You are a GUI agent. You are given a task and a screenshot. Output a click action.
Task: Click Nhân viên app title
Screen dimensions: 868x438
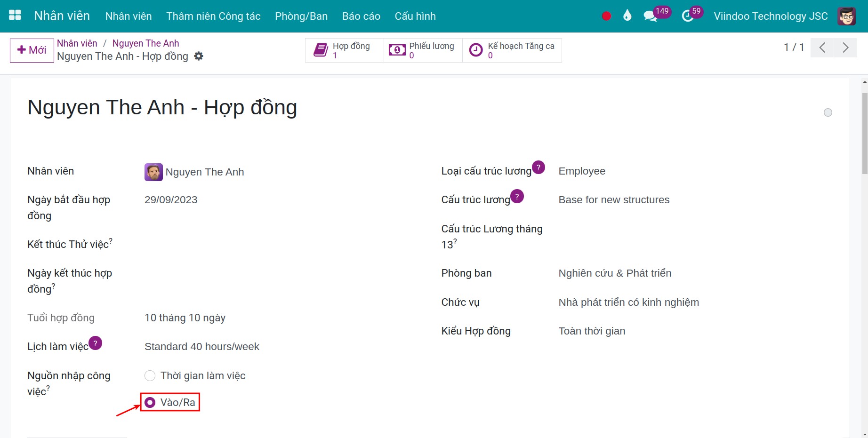62,16
